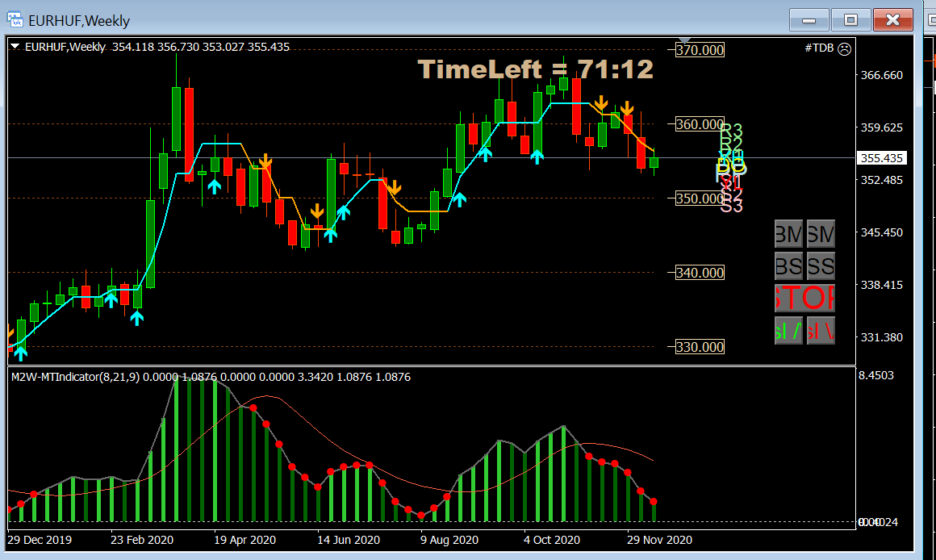Click the S3 pivot level label

731,206
